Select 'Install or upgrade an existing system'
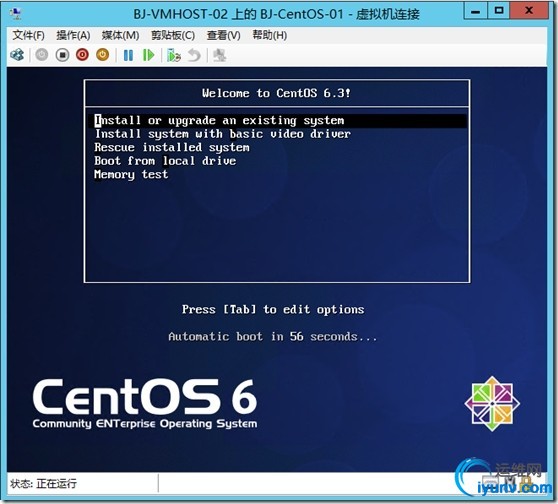Image resolution: width=558 pixels, height=504 pixels. pos(278,121)
